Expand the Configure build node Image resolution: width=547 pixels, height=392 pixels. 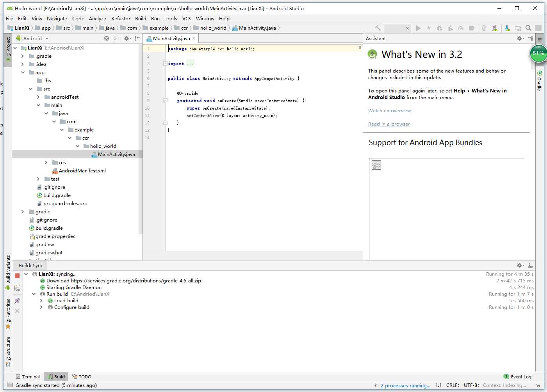(41, 307)
